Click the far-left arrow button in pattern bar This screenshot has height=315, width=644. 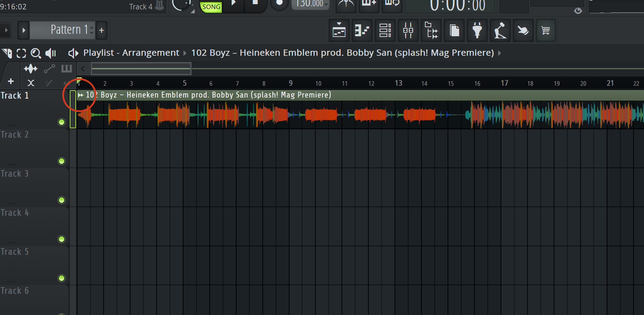coord(6,30)
